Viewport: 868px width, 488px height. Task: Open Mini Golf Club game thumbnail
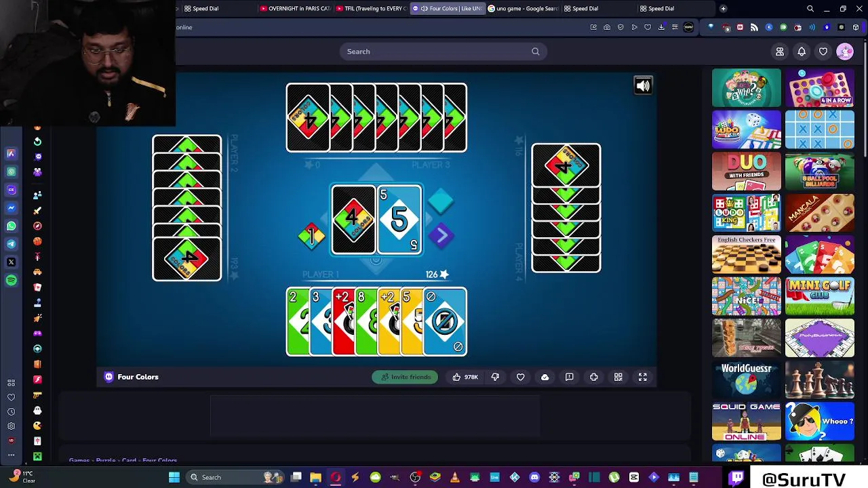[x=820, y=296]
